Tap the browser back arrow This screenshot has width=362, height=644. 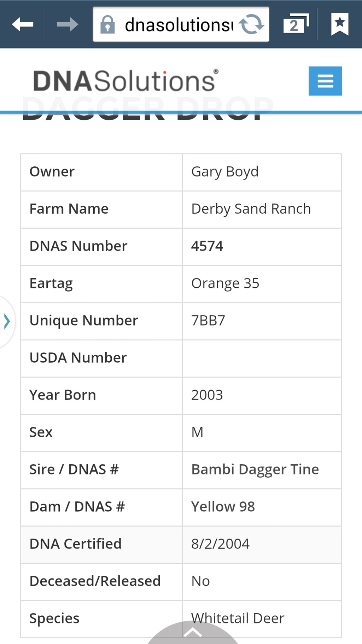click(x=23, y=24)
